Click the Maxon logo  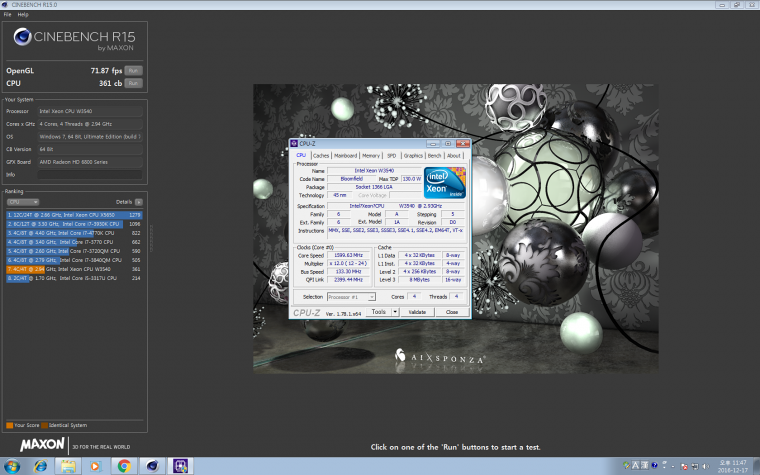coord(42,444)
